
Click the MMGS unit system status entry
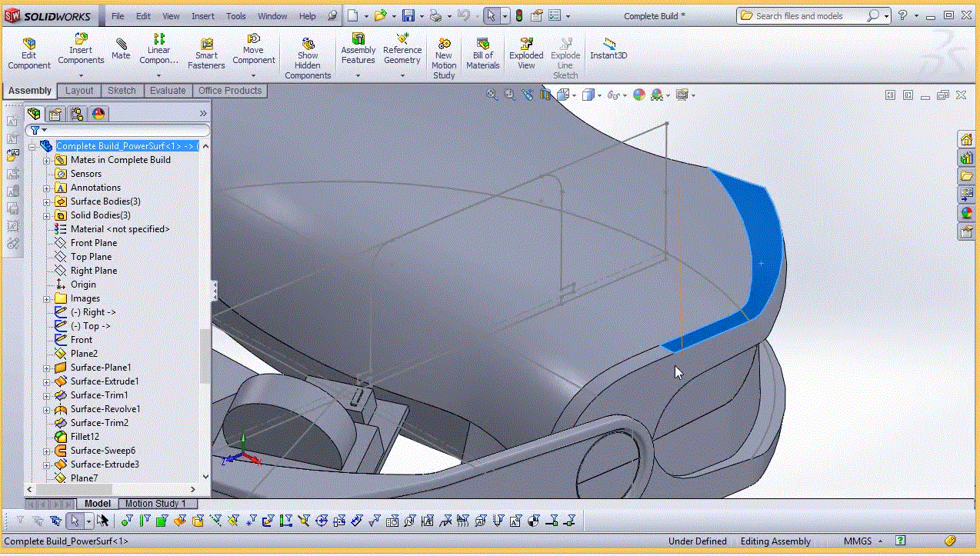click(x=858, y=541)
